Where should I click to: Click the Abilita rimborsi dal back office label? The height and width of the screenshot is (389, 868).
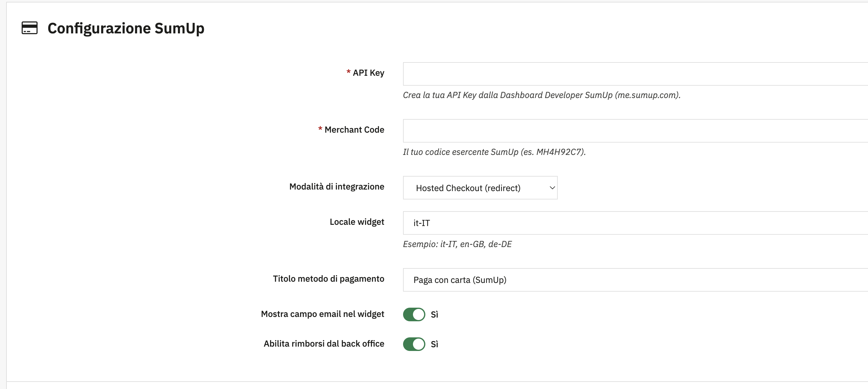click(324, 344)
